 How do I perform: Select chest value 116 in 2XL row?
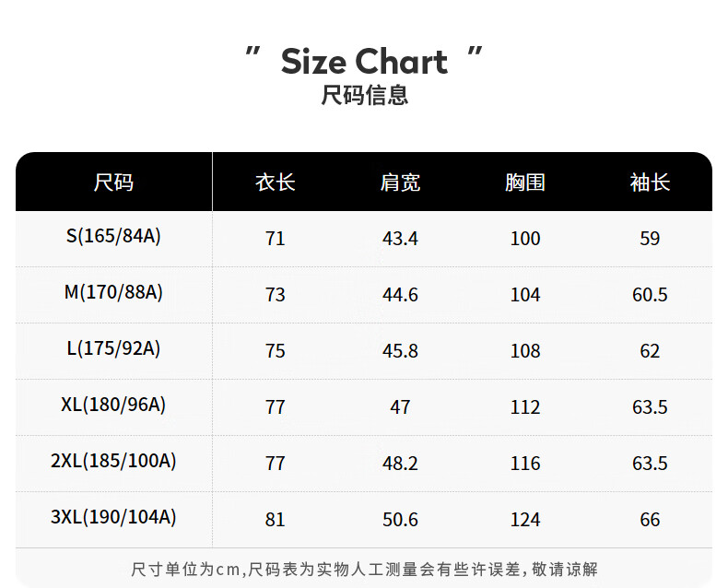525,464
